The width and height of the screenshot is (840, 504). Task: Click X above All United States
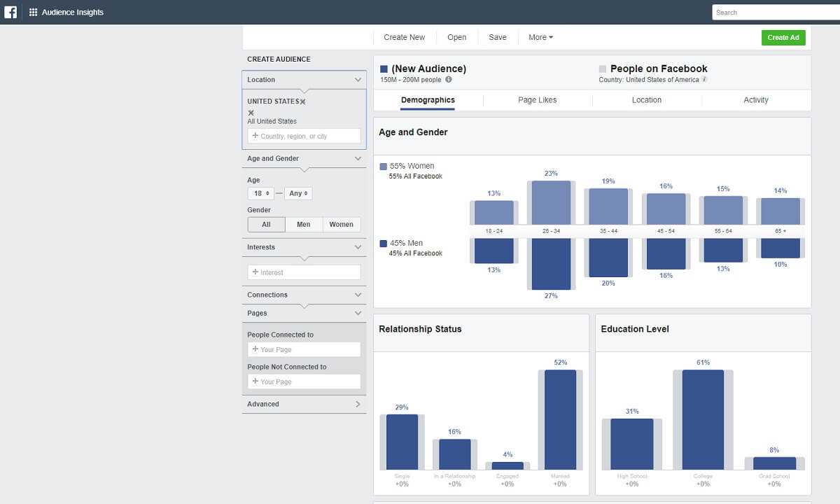pyautogui.click(x=251, y=112)
